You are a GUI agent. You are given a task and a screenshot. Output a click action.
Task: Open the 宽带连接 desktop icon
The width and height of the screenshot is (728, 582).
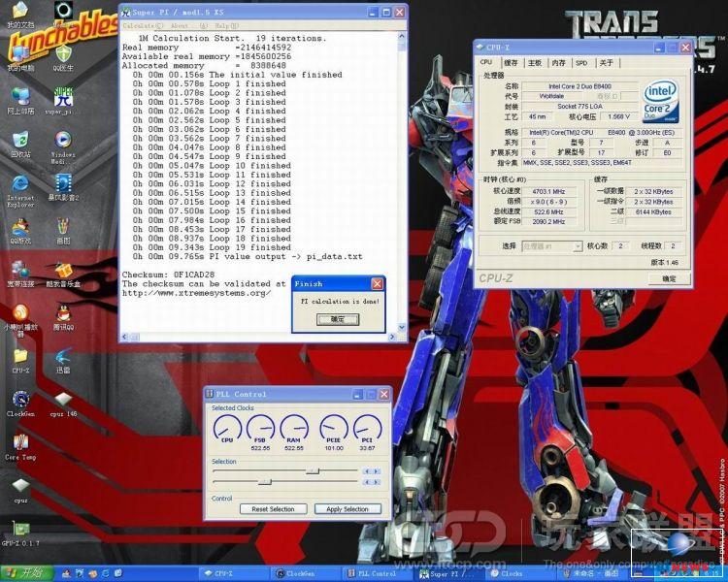pyautogui.click(x=20, y=274)
